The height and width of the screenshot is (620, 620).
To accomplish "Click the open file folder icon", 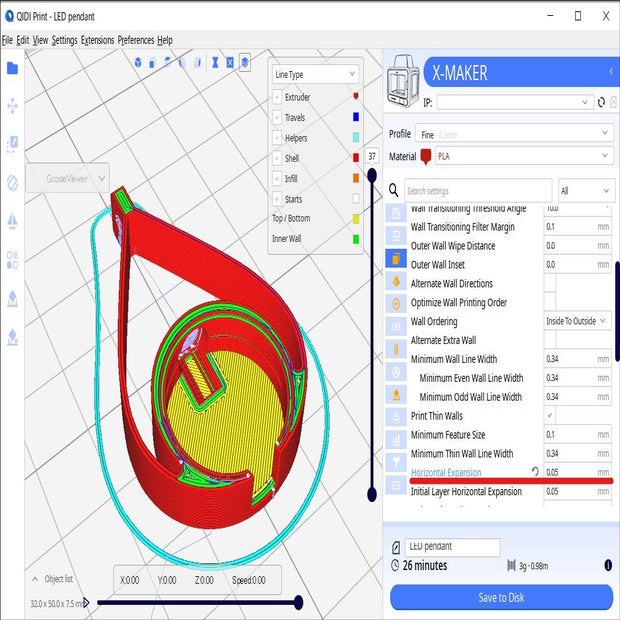I will (x=12, y=69).
